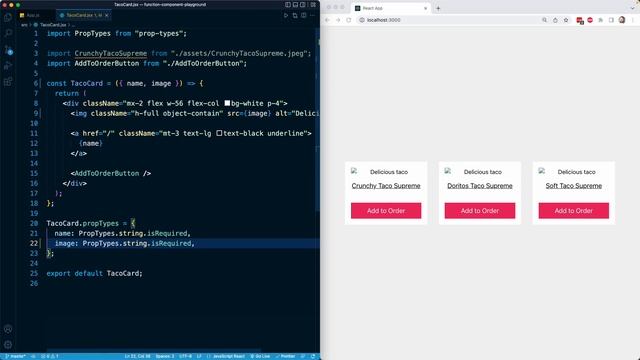Open changes via the compare icon in editor toolbar
Image resolution: width=640 pixels, height=360 pixels.
pyautogui.click(x=295, y=16)
